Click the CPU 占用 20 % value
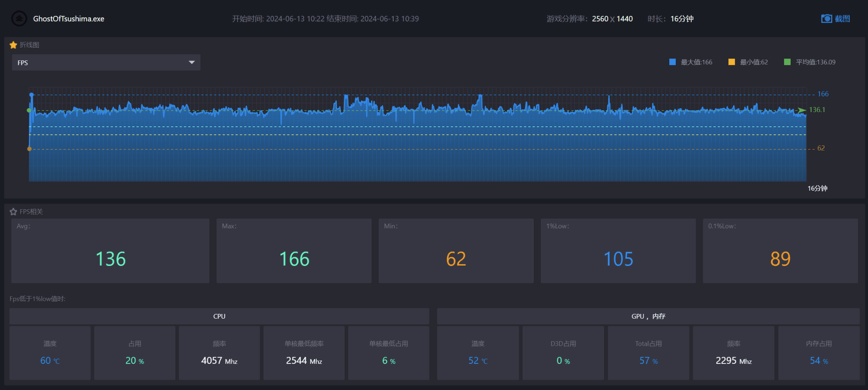Image resolution: width=868 pixels, height=390 pixels. pos(135,361)
